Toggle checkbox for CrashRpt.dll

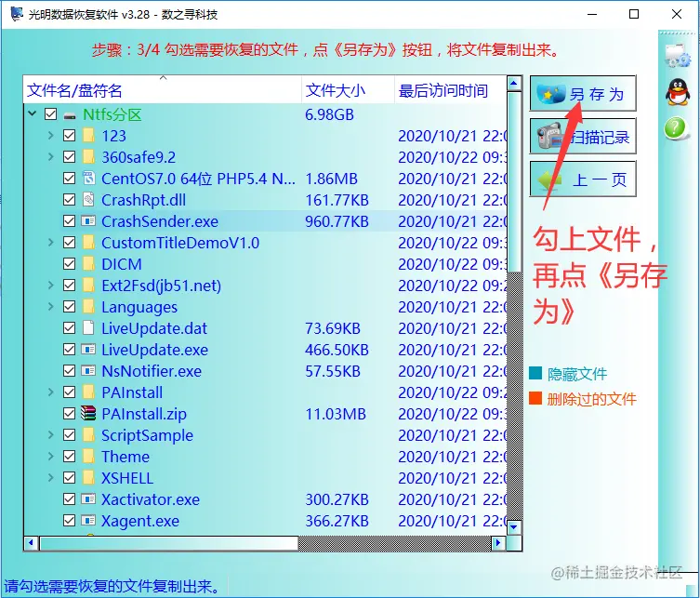[69, 200]
